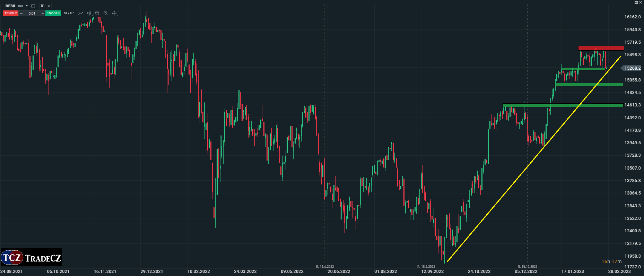644x276 pixels.
Task: Click the line indicators icon
Action: [x=81, y=13]
